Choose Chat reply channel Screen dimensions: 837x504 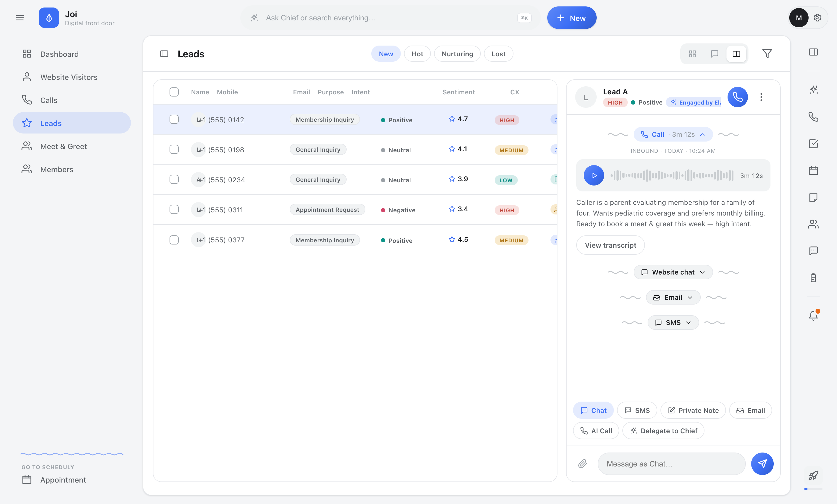(593, 410)
